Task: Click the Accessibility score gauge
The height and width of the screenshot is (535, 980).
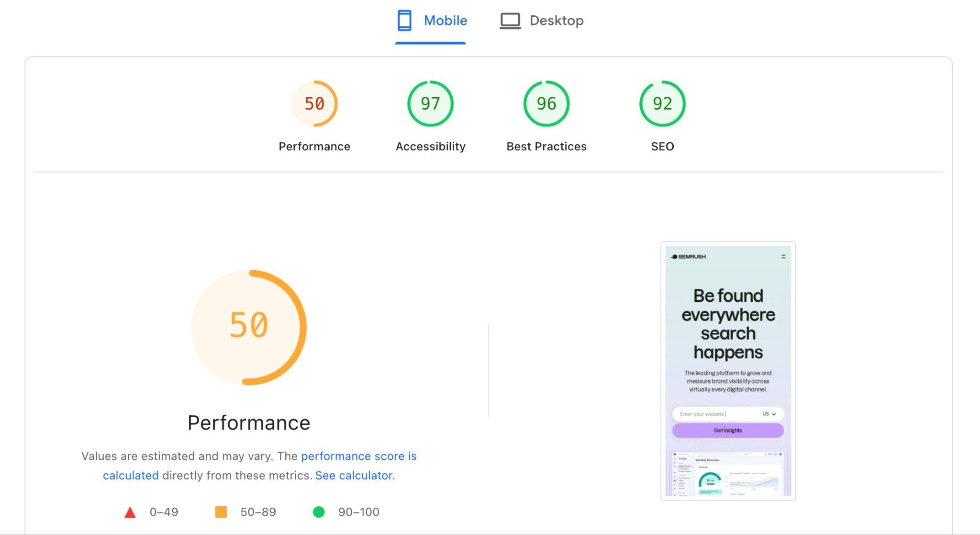Action: 430,103
